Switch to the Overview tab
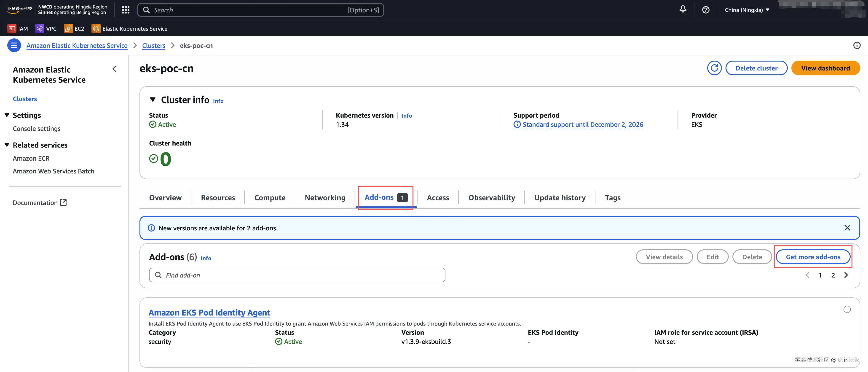 click(165, 198)
